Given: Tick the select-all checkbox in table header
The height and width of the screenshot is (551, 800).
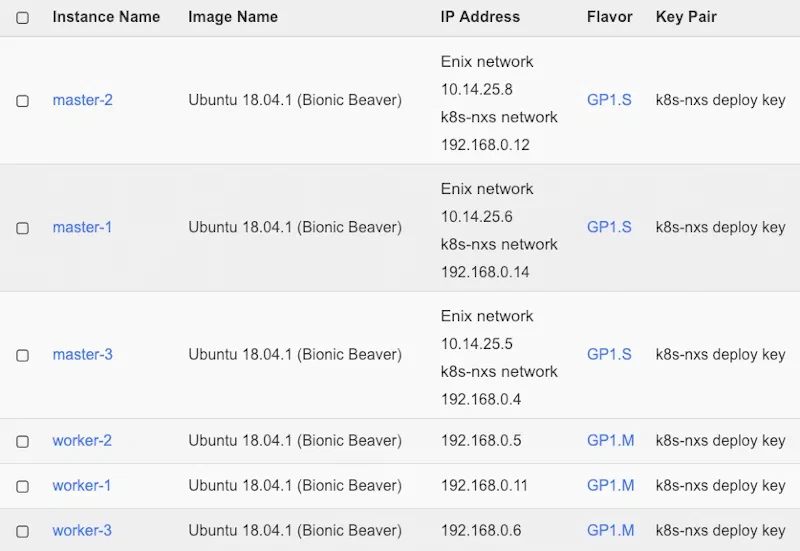Looking at the screenshot, I should 22,18.
